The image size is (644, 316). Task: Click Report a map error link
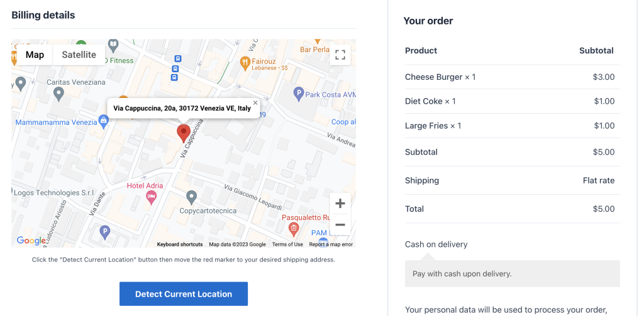[x=331, y=244]
